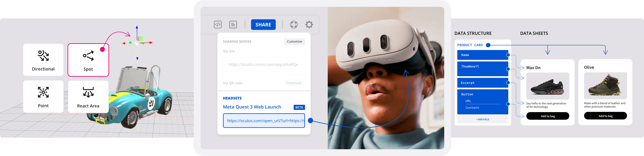644x156 pixels.
Task: Select the Spot light type
Action: click(88, 60)
